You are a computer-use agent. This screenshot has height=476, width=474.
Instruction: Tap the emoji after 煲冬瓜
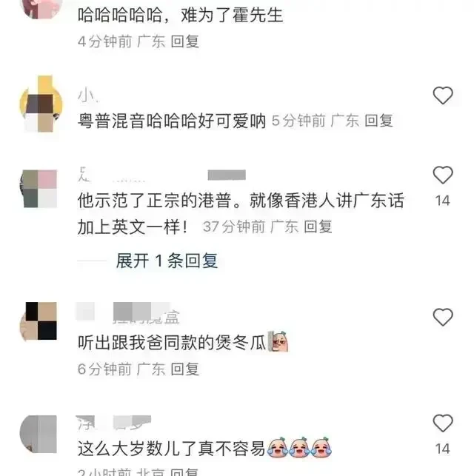(x=278, y=341)
